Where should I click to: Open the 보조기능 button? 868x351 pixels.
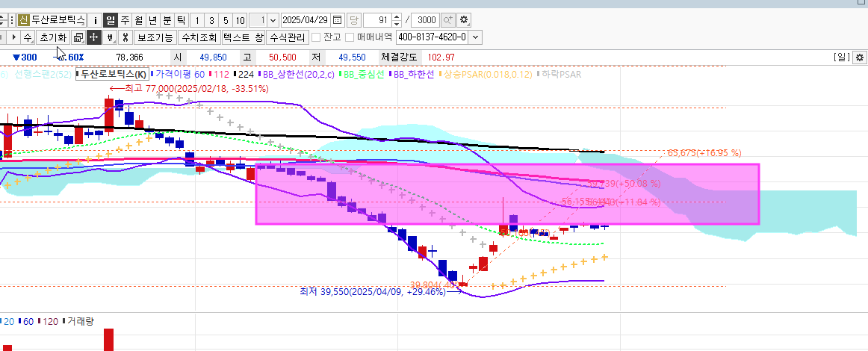click(156, 37)
